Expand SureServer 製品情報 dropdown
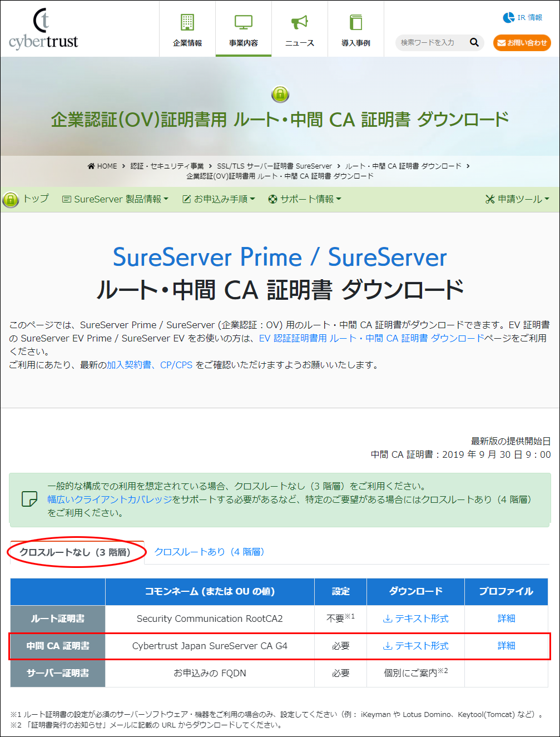The width and height of the screenshot is (560, 737). 115,199
